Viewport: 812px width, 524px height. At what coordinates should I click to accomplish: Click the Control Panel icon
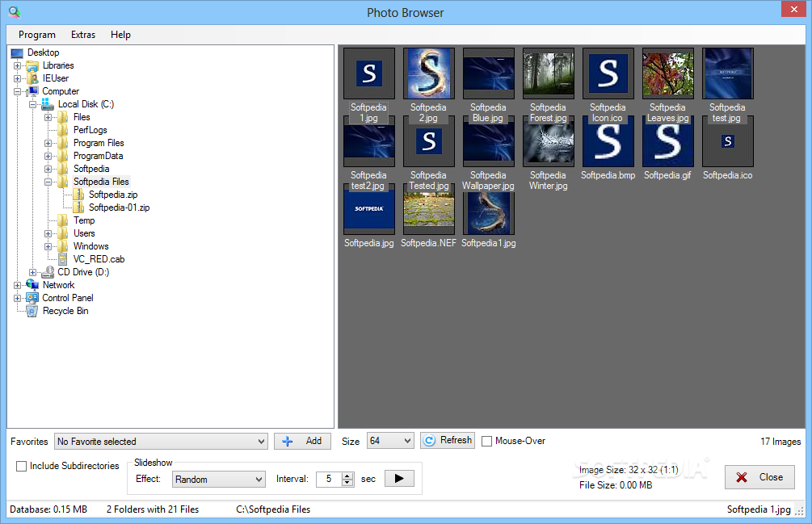click(32, 298)
